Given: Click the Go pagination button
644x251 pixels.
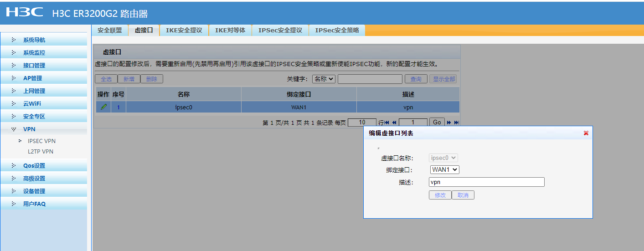Looking at the screenshot, I should [x=437, y=123].
